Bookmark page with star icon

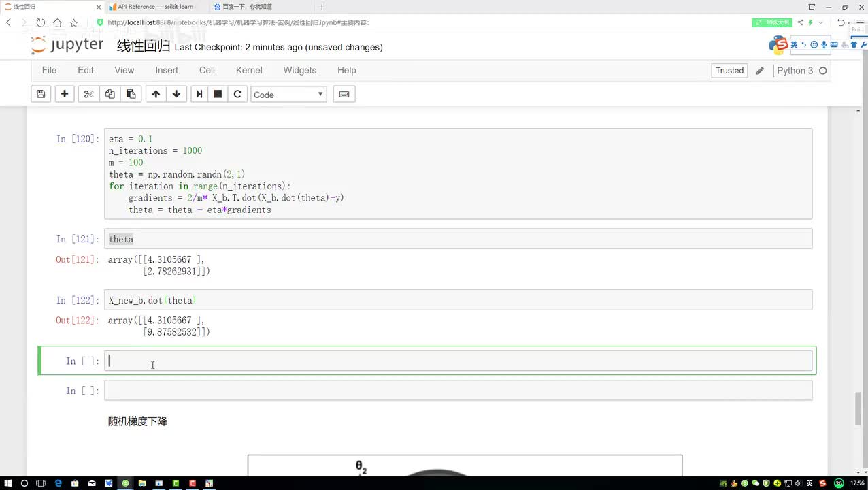point(73,22)
